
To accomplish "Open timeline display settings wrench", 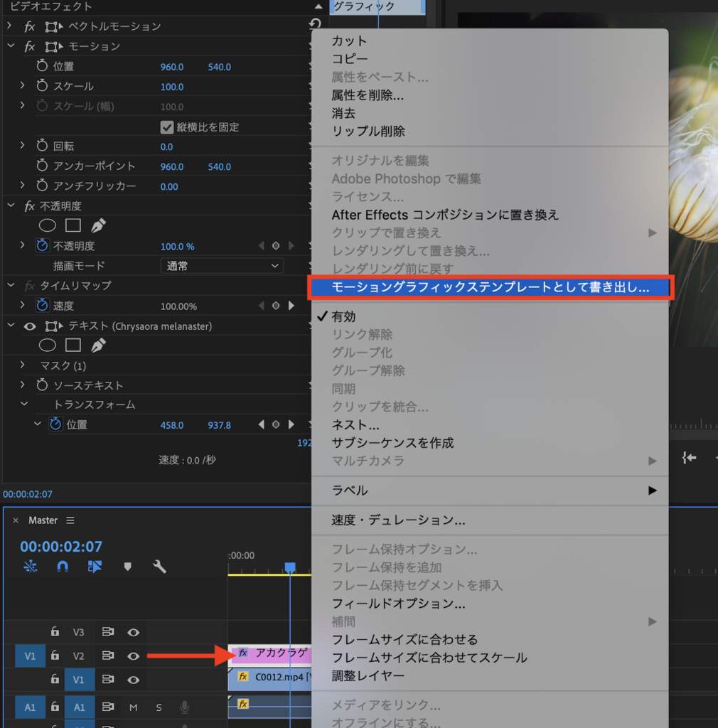I will click(x=159, y=567).
